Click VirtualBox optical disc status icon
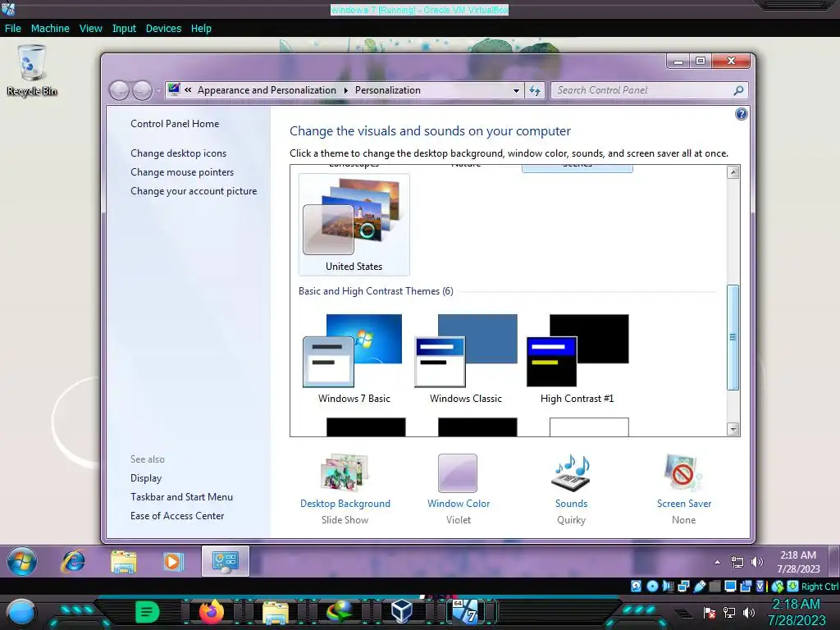This screenshot has height=630, width=840. tap(652, 586)
